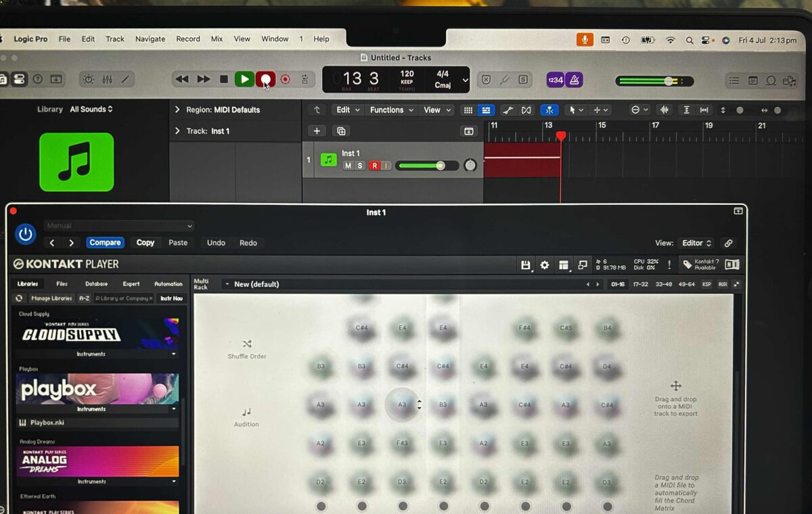Open Editors with the pencil icon

[x=125, y=79]
